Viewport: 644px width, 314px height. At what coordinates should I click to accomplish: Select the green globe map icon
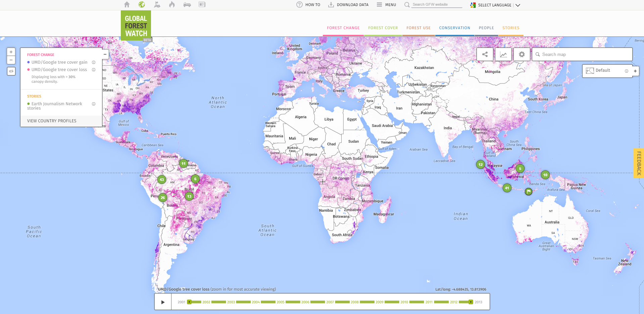click(x=142, y=5)
